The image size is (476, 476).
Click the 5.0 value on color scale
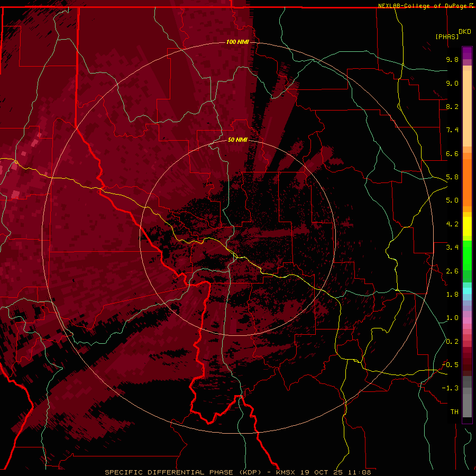coord(452,200)
